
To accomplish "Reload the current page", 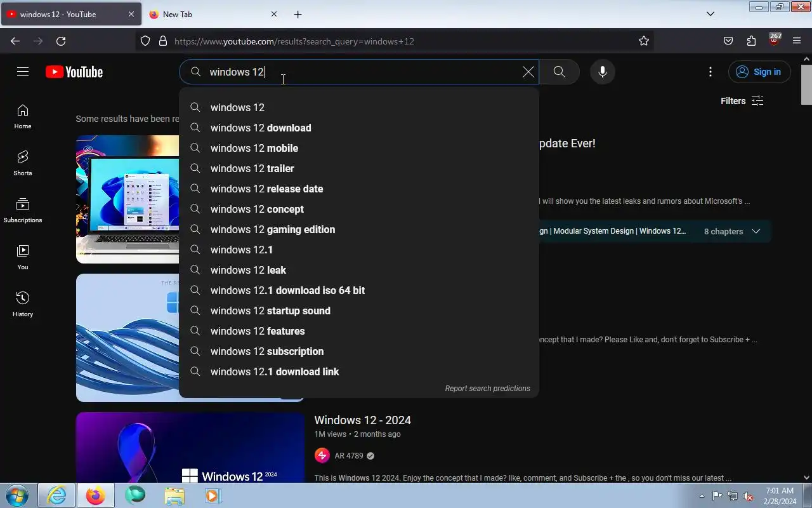I will click(x=61, y=41).
